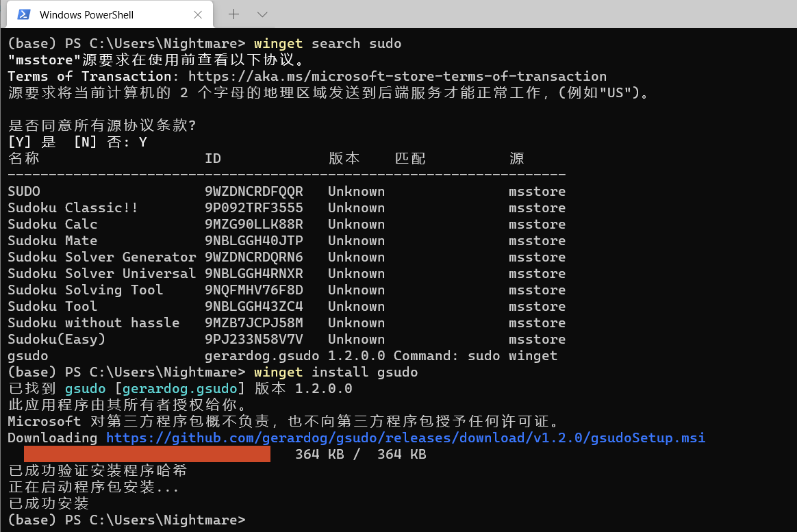Click the highlighted gsudo package name

(x=85, y=388)
